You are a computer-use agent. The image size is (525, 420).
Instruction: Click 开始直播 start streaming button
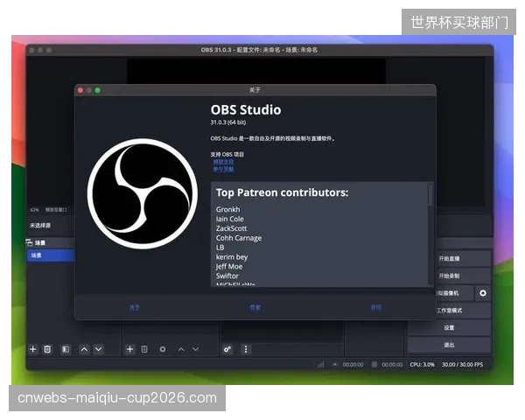pyautogui.click(x=464, y=259)
